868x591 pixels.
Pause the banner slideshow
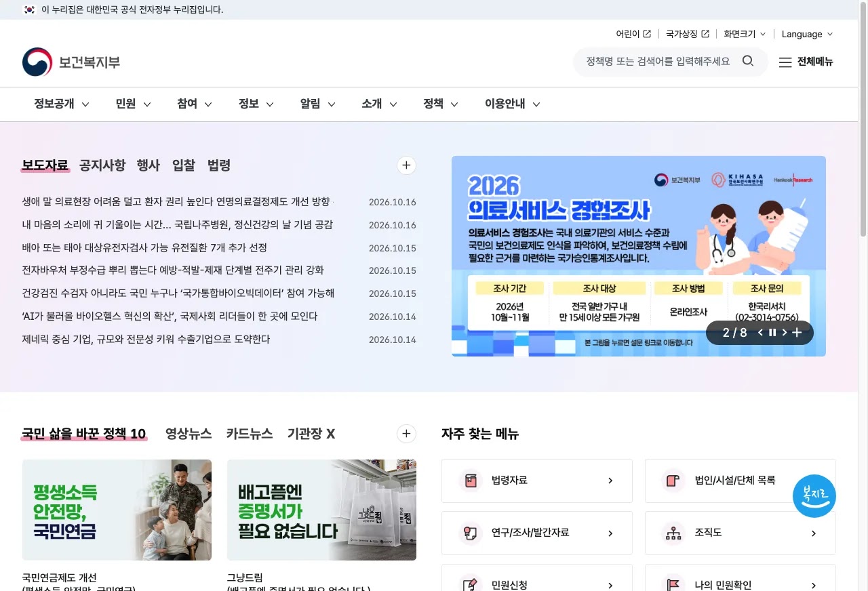click(772, 332)
